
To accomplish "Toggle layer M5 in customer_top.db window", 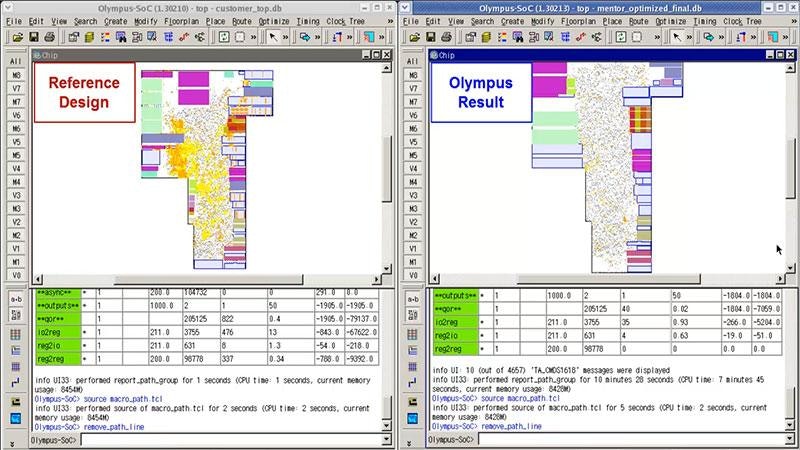I will pyautogui.click(x=16, y=155).
